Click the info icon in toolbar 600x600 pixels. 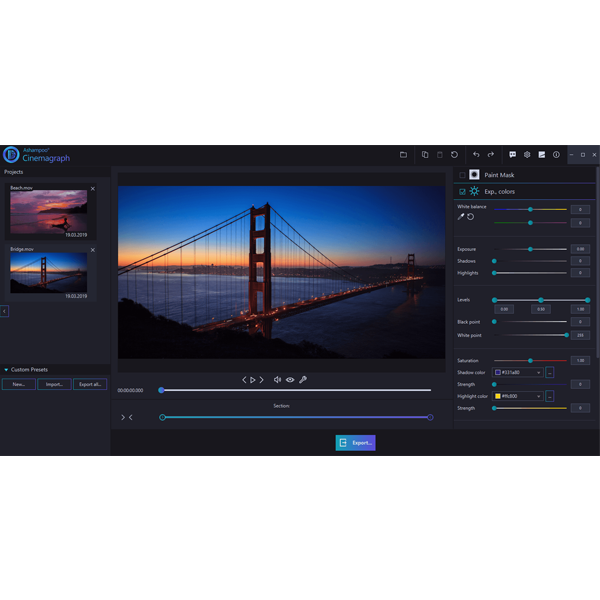556,155
